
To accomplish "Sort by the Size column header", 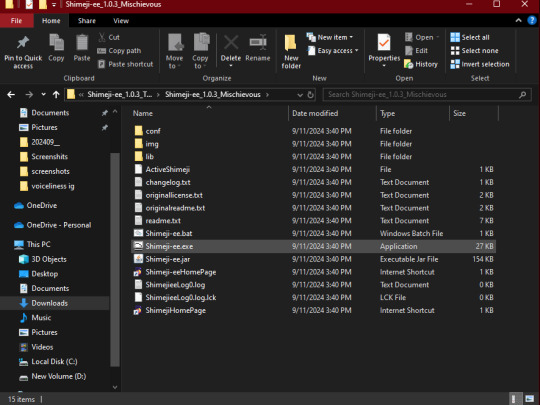I will click(x=474, y=113).
